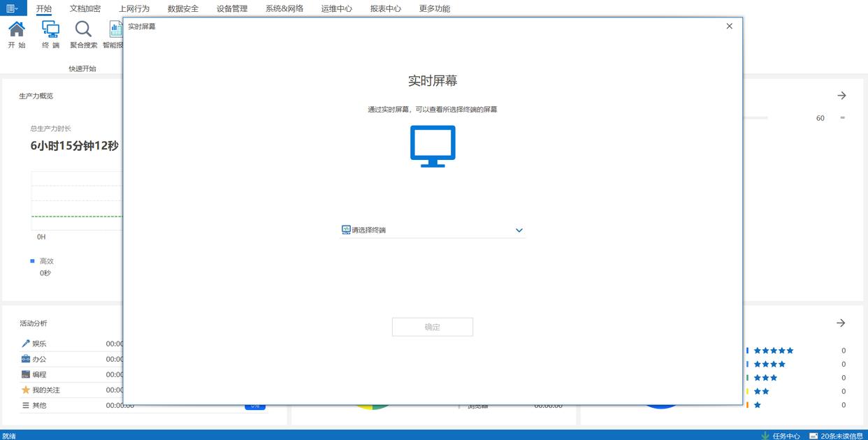Screen dimensions: 868x440
Task: Click the 就绪 status text
Action: pos(9,436)
